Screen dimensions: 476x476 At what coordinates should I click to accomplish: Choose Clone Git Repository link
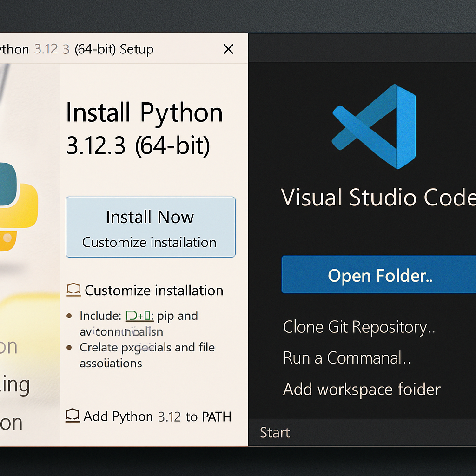pyautogui.click(x=359, y=327)
